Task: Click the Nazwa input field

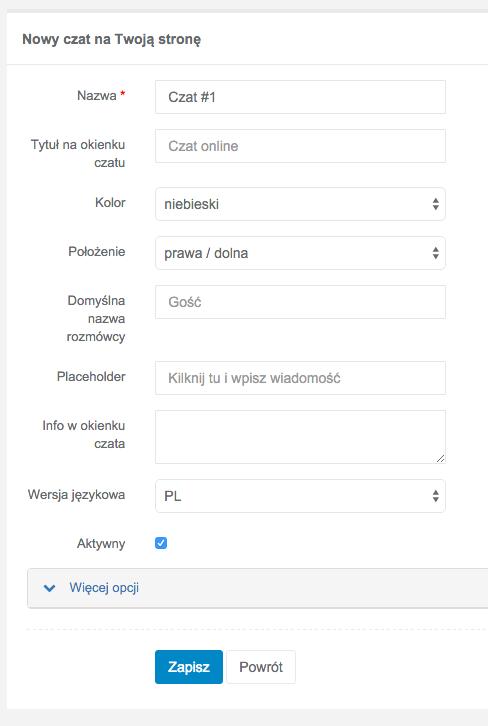Action: 300,97
